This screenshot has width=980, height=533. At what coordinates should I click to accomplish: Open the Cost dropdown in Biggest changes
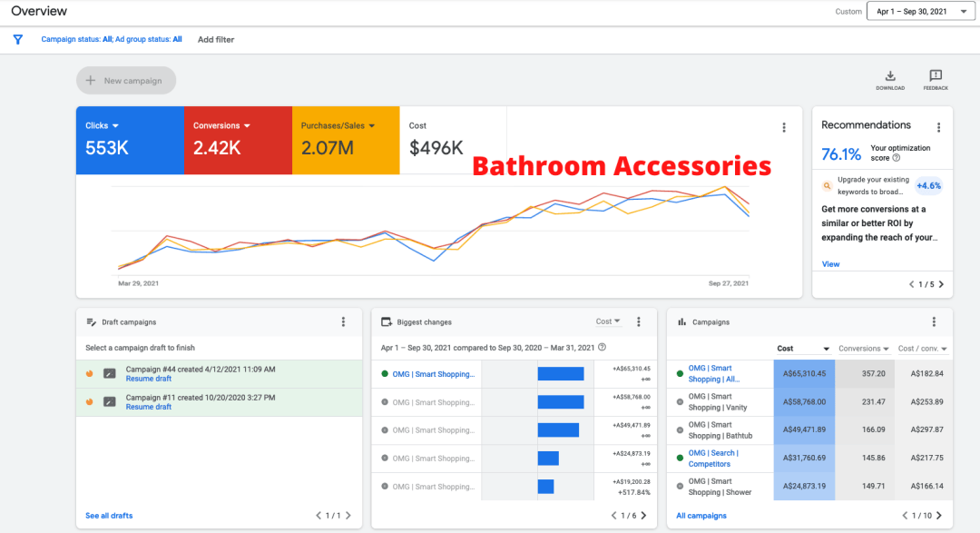click(607, 321)
